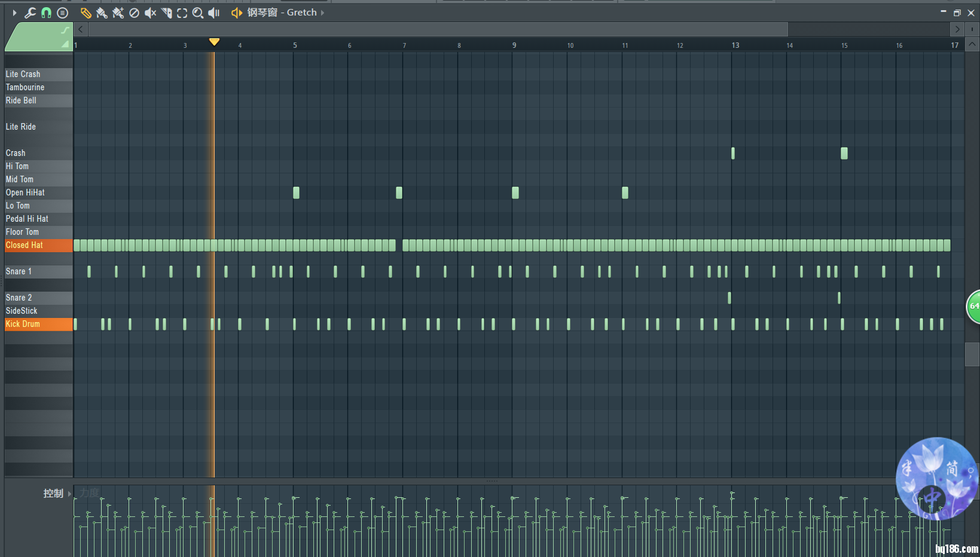Open the piano roll tools wrench menu
Viewport: 980px width, 557px height.
click(30, 13)
